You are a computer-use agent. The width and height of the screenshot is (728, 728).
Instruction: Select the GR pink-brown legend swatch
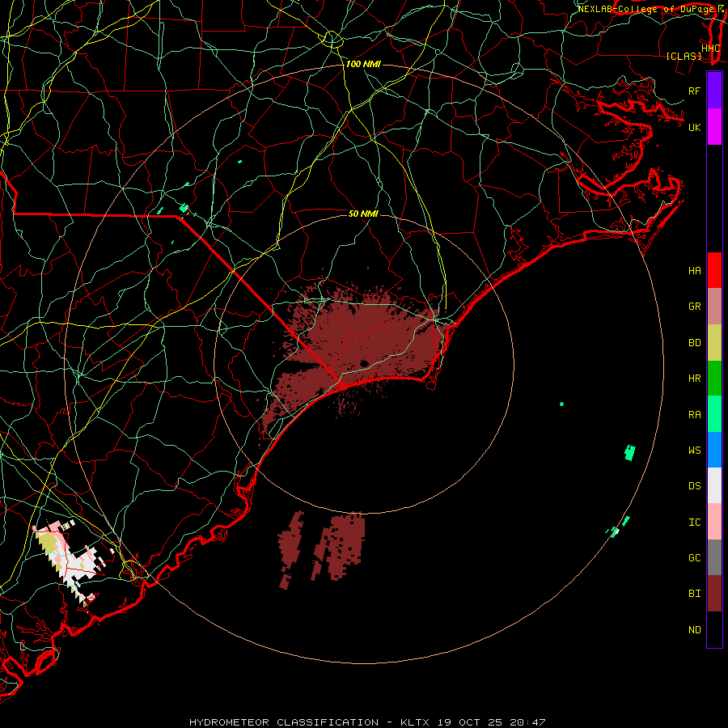point(714,306)
